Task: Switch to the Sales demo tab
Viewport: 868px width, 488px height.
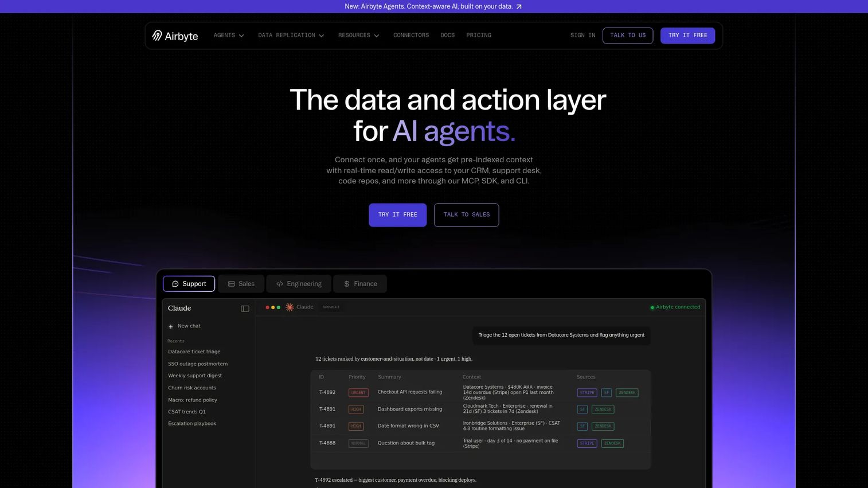Action: coord(241,284)
